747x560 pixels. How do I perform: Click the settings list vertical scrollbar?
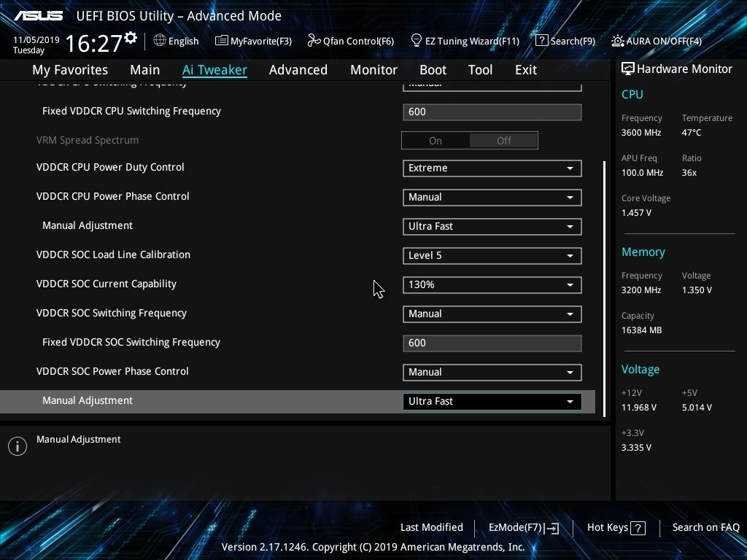604,289
